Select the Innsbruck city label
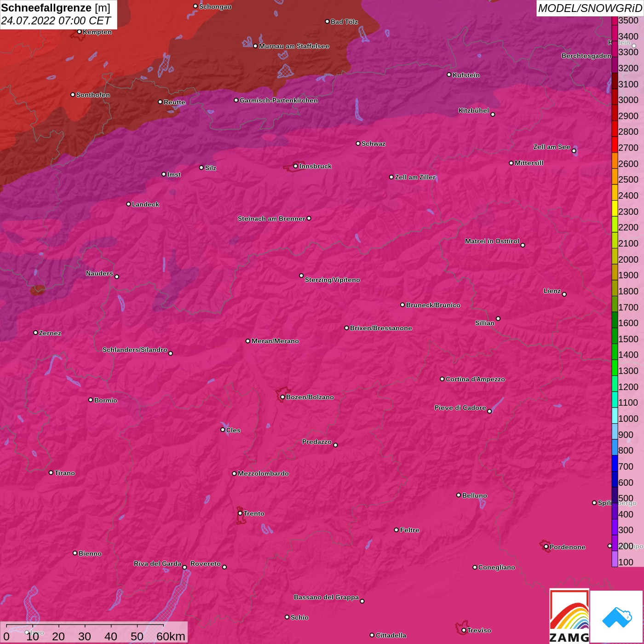Image resolution: width=644 pixels, height=644 pixels. [315, 166]
